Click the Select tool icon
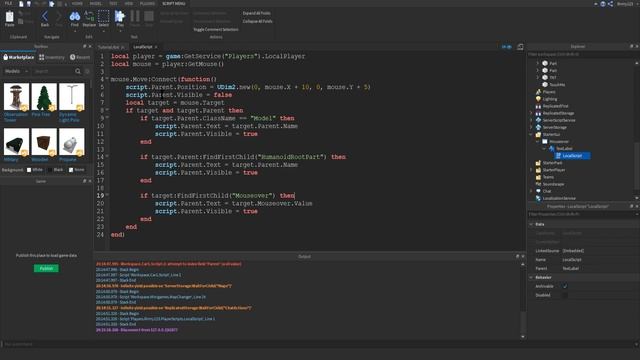Viewport: 640px width, 360px height. point(104,17)
